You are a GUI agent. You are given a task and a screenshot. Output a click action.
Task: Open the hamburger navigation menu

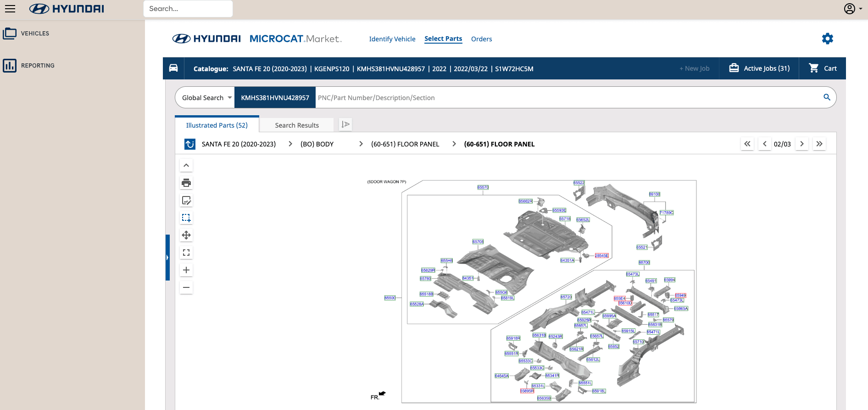(x=10, y=9)
